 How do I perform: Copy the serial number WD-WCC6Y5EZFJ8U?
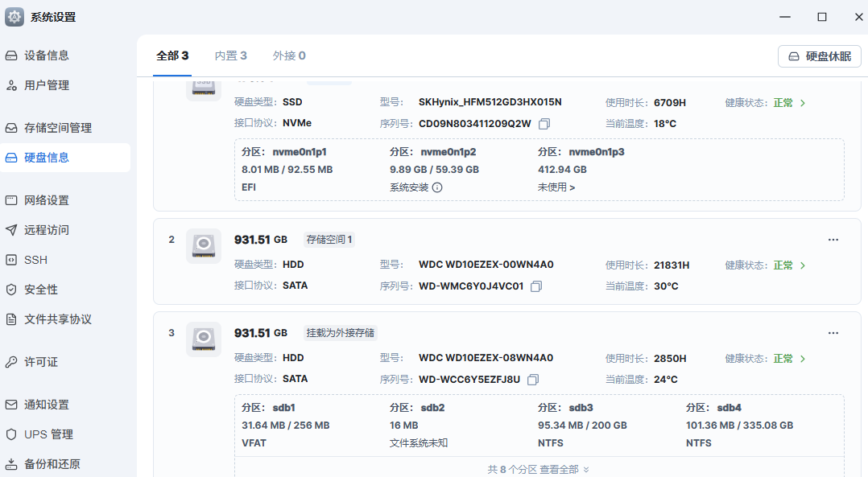pyautogui.click(x=532, y=380)
